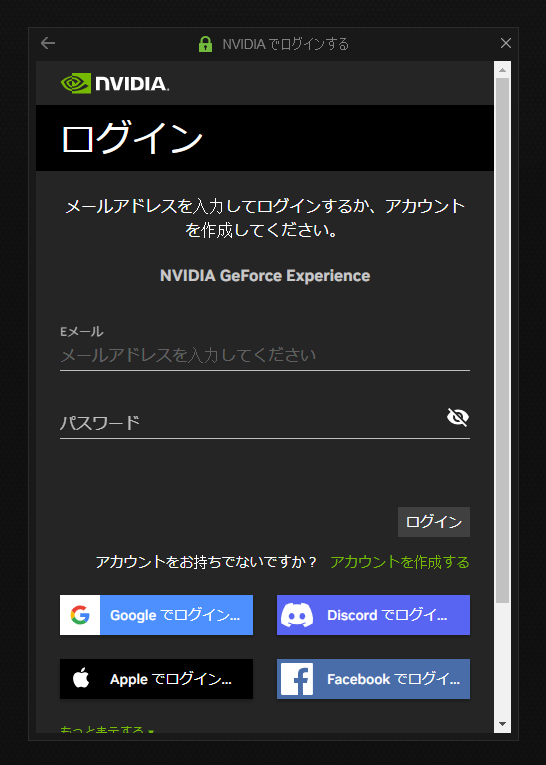Click the ログイン heading text
Screen dimensions: 546x765
[x=132, y=139]
